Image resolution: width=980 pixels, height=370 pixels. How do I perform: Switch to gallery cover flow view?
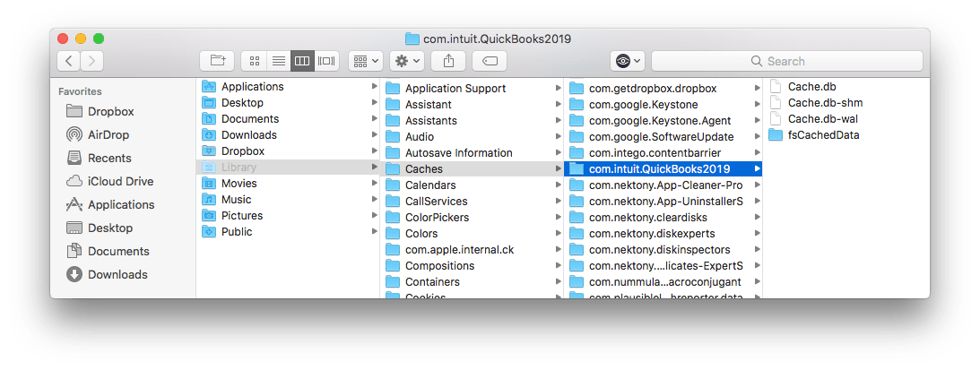click(x=327, y=61)
